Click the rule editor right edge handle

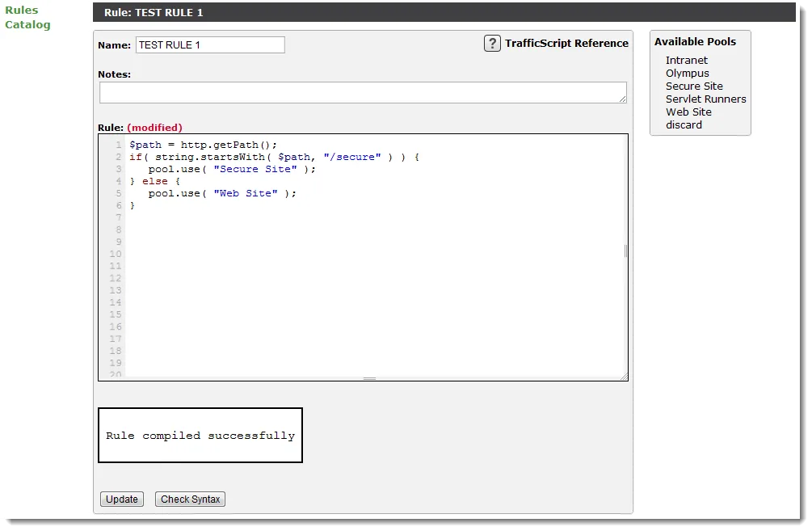click(625, 251)
